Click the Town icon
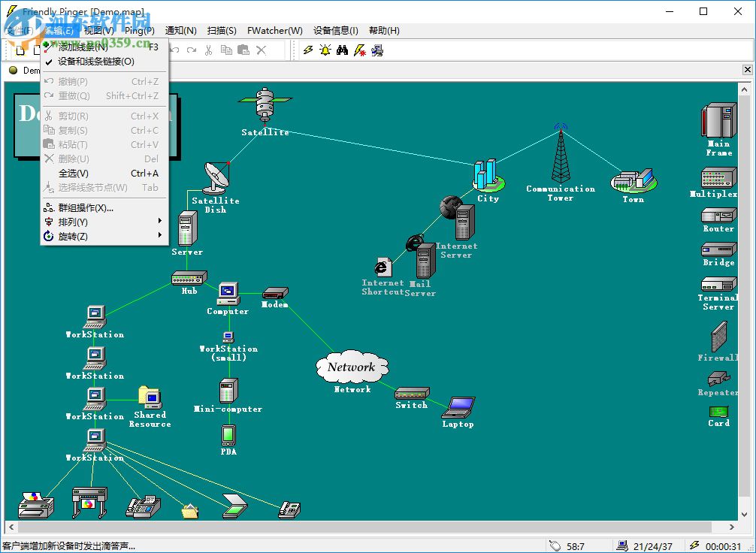Screen dimensions: 756x553 633,181
